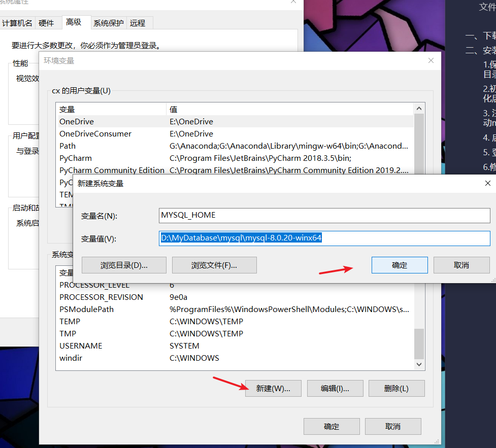This screenshot has height=448, width=496.
Task: Click the SYSTEM value of USERNAME
Action: (x=184, y=346)
